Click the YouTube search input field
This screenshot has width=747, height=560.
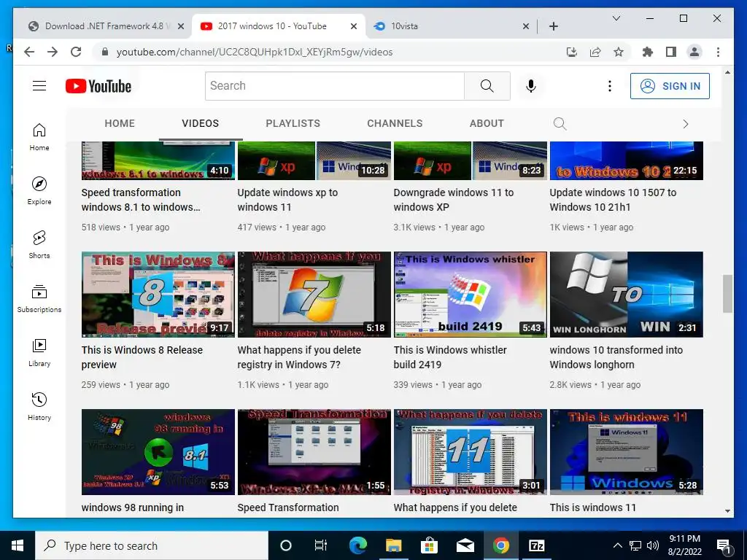(x=334, y=86)
